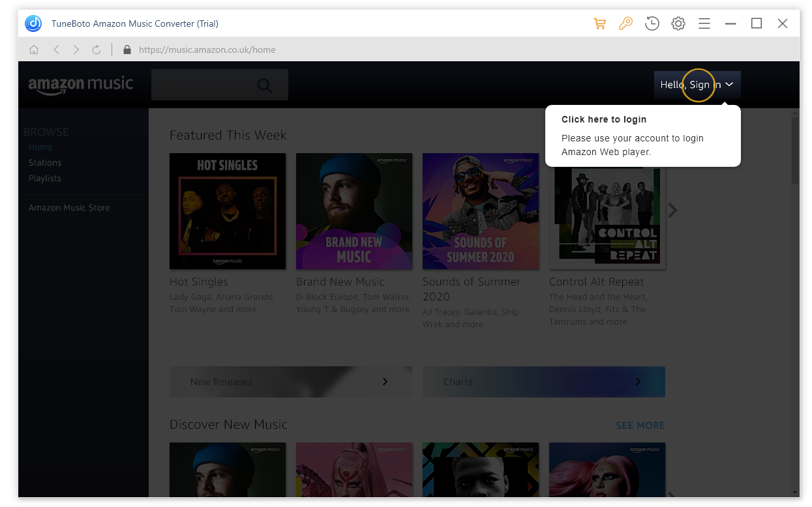Click the back navigation arrow
The image size is (812, 507).
click(56, 50)
